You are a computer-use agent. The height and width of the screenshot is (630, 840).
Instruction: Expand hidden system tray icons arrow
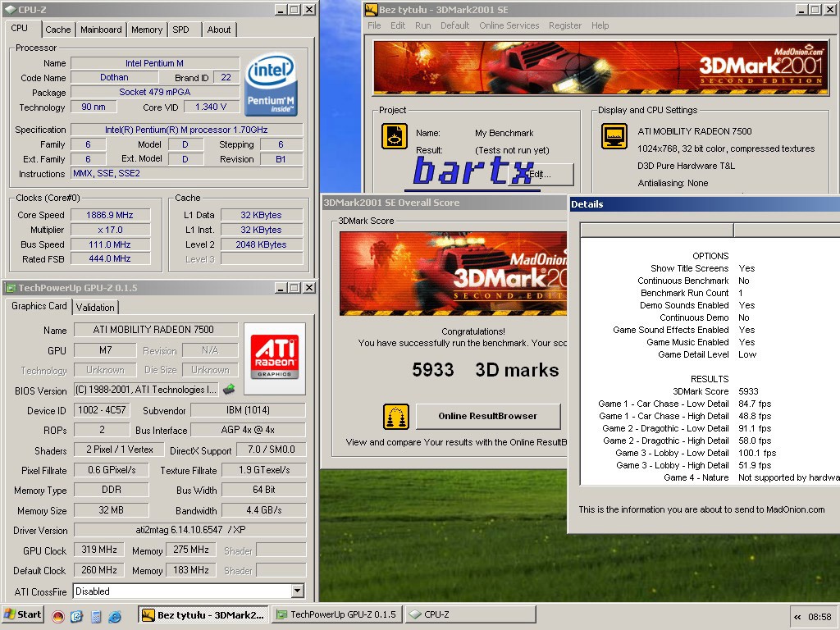[797, 617]
